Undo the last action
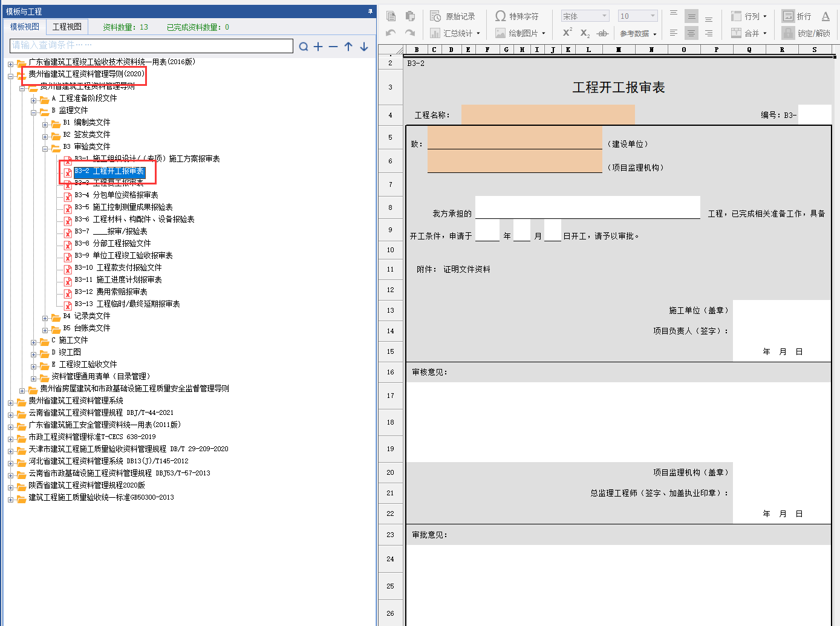The image size is (840, 626). (391, 33)
